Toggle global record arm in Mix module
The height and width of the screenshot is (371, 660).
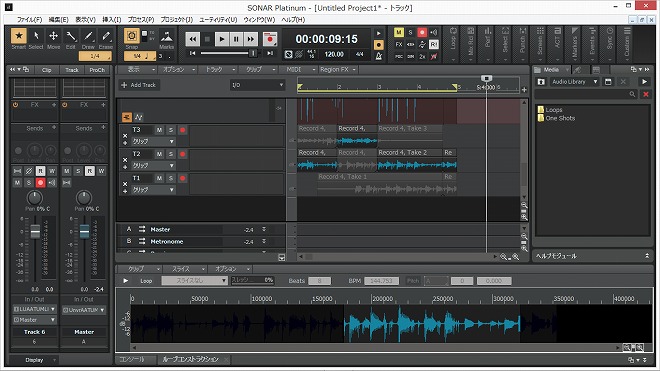(422, 32)
